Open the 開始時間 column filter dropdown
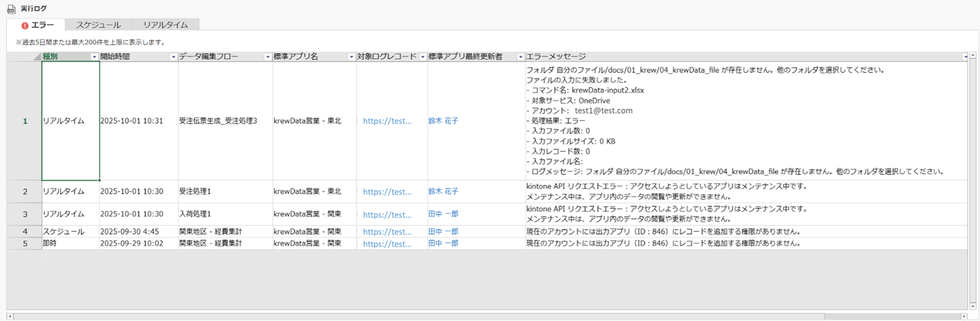980x321 pixels. coord(173,57)
